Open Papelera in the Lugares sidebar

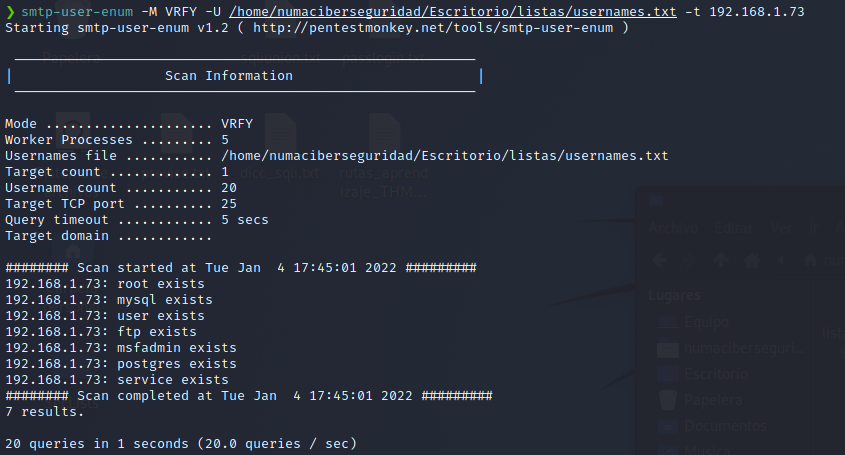pyautogui.click(x=712, y=400)
